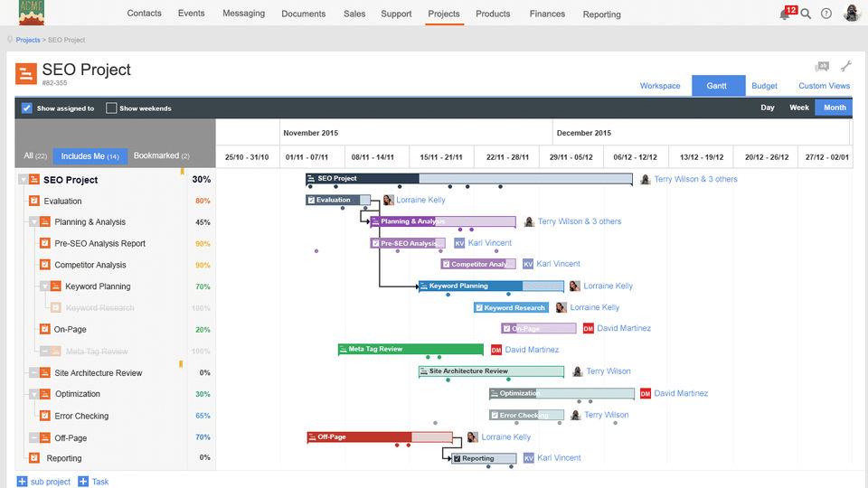Click the add Task plus icon
This screenshot has height=488, width=868.
point(83,482)
